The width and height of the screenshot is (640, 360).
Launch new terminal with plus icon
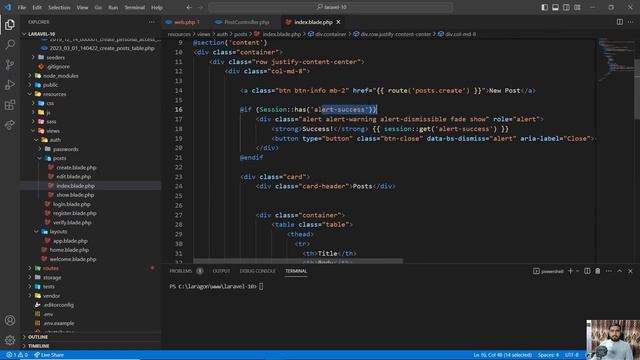[571, 271]
